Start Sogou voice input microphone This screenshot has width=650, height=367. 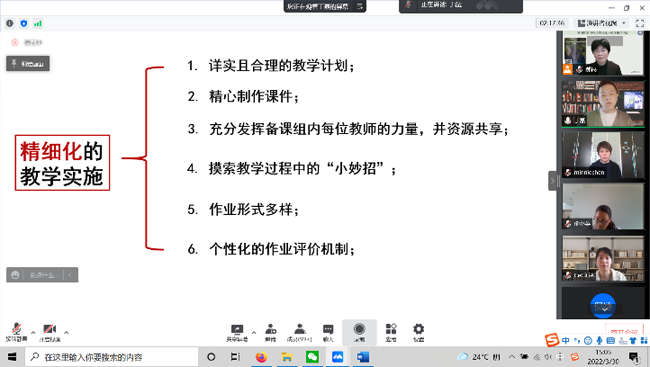coord(599,340)
